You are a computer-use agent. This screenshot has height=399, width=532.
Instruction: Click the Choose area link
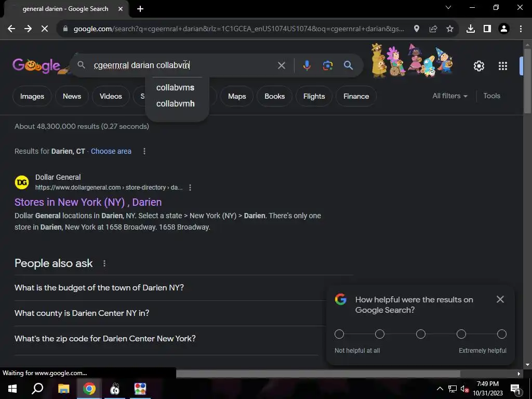point(111,151)
